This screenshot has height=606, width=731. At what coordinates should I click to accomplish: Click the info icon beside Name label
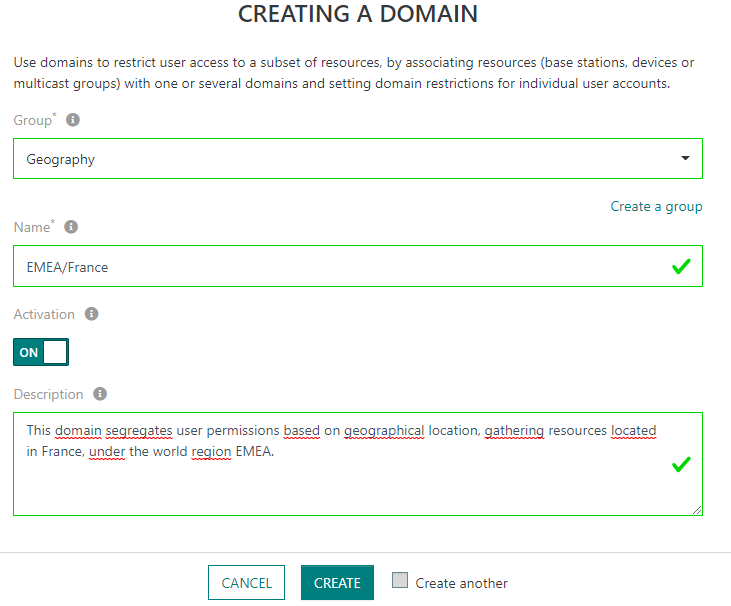click(71, 227)
